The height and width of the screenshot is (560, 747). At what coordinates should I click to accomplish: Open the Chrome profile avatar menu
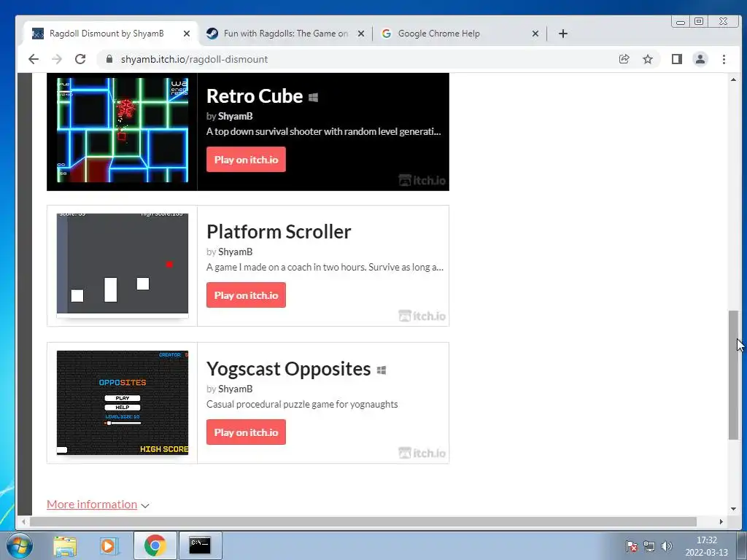click(x=700, y=59)
